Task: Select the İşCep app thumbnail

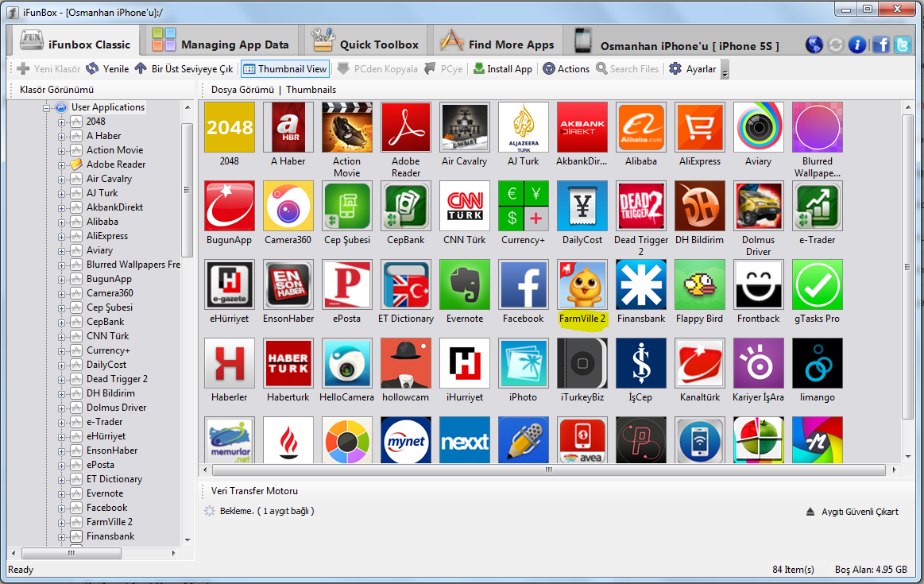Action: [x=640, y=363]
